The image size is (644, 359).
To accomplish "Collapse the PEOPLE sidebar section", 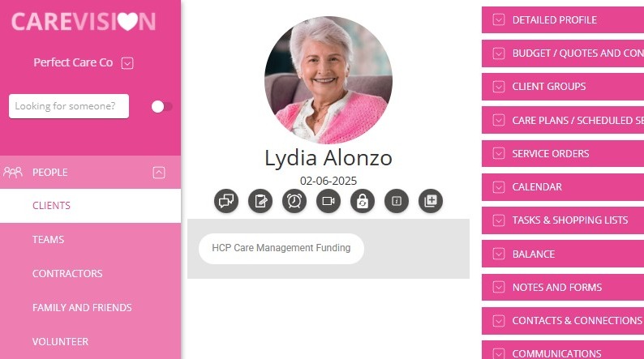I will tap(159, 173).
